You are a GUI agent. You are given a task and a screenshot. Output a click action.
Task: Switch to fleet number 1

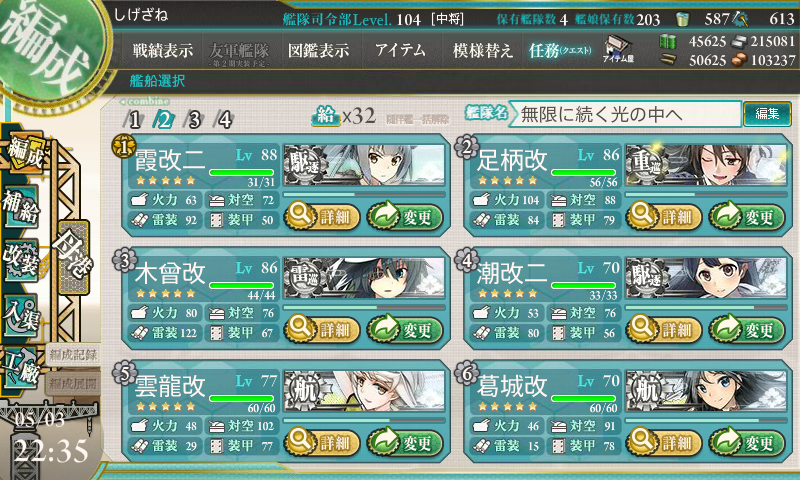tap(134, 120)
